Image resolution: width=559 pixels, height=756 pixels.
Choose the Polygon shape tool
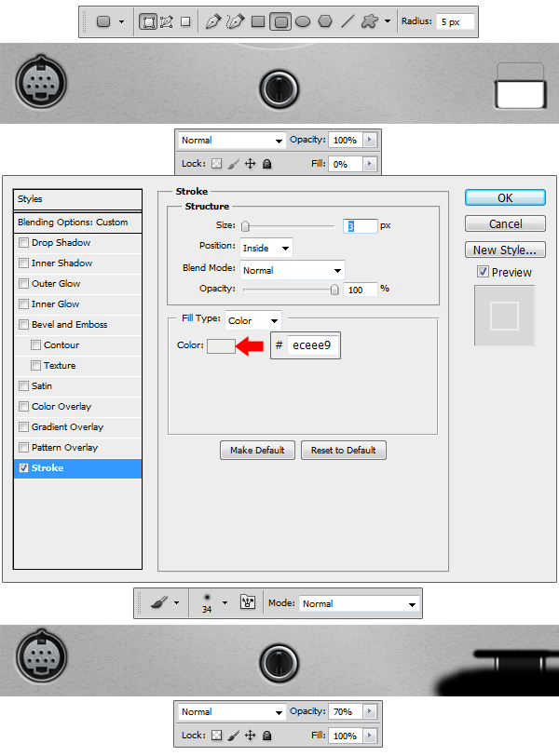click(x=325, y=21)
